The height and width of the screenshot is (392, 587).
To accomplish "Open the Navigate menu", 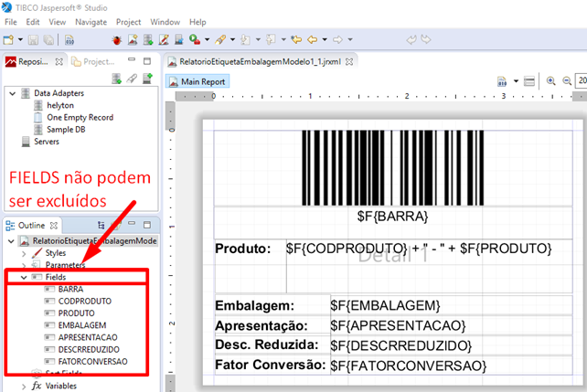I will [x=91, y=22].
